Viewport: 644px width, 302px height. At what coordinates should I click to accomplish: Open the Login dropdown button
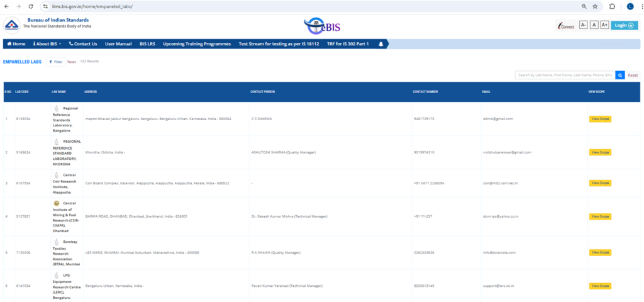624,25
